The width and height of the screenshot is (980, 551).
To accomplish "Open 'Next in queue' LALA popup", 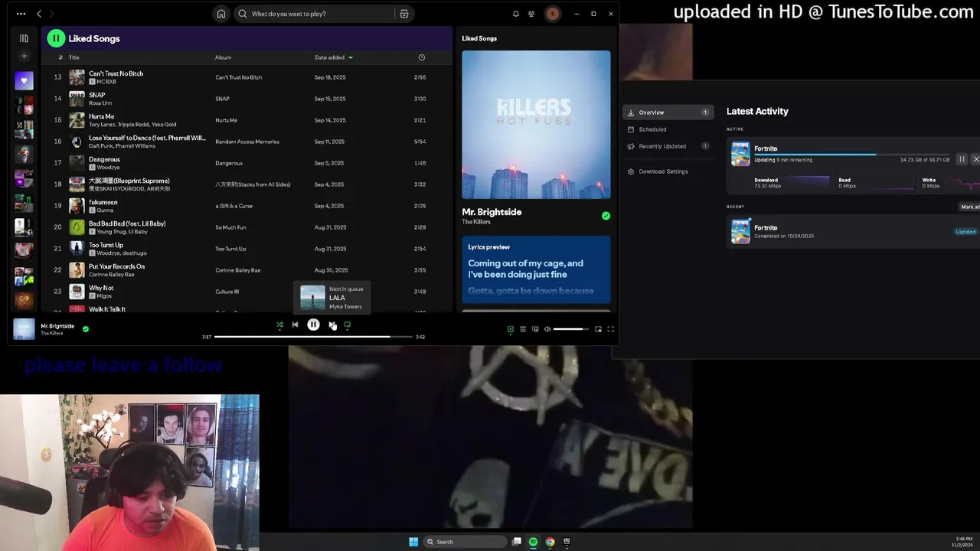I will [x=332, y=298].
